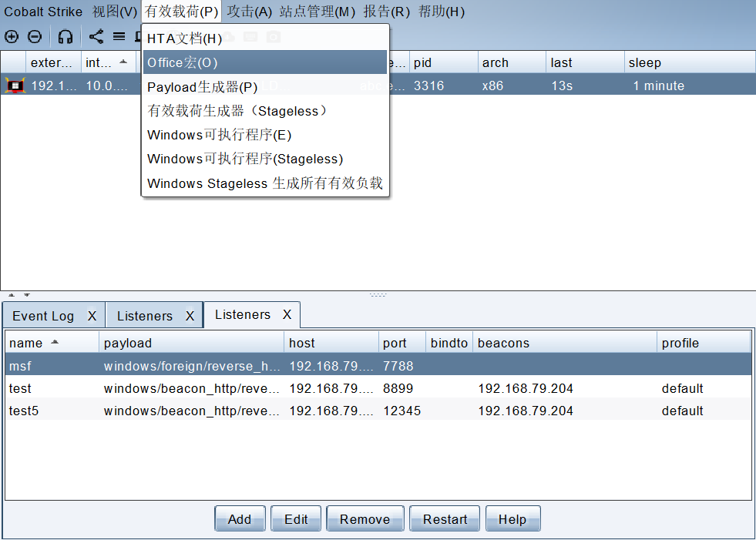Sort listeners by payload column
Viewport: 756px width, 540px height.
click(x=191, y=343)
